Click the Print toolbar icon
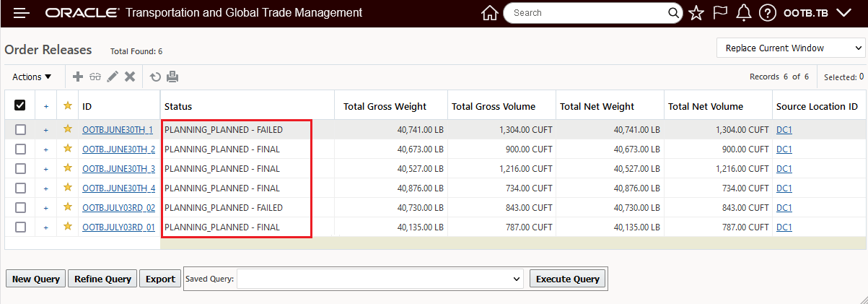Viewport: 868px width, 304px height. tap(172, 77)
